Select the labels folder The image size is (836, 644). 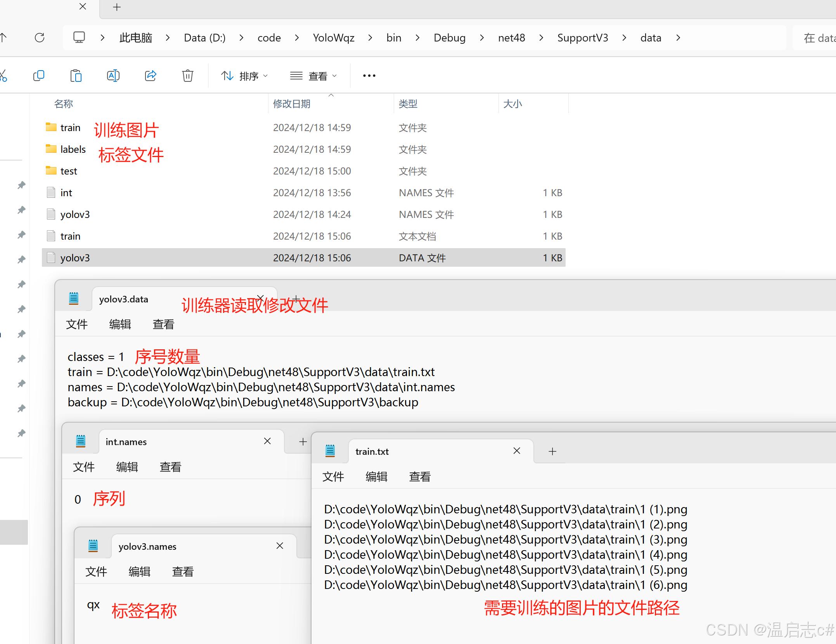click(x=73, y=149)
